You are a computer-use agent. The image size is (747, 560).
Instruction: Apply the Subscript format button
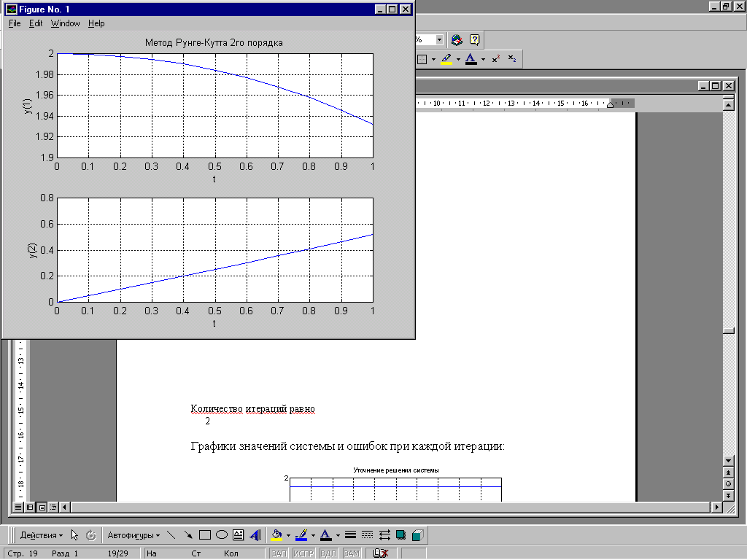click(512, 59)
